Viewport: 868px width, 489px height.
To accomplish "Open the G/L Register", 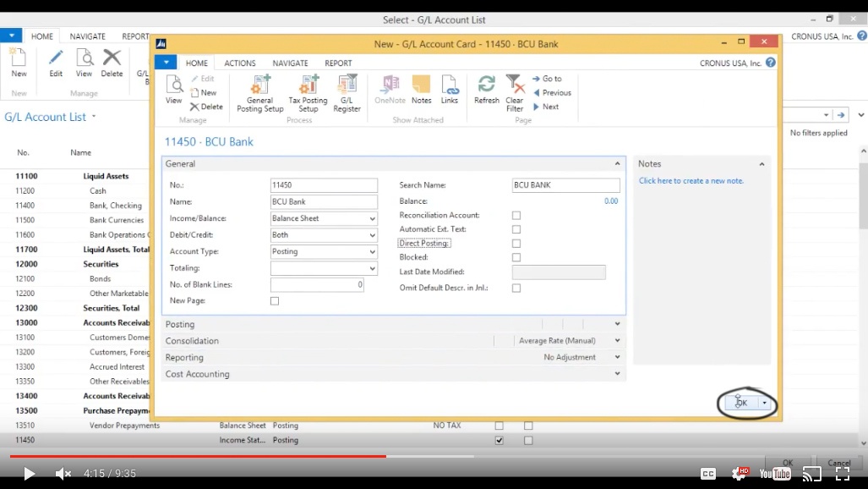I will (347, 93).
